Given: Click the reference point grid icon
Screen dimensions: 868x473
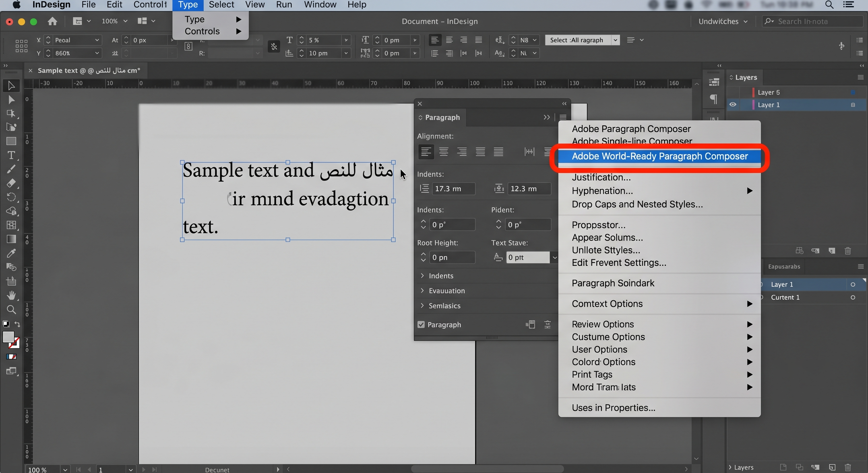Looking at the screenshot, I should click(21, 46).
